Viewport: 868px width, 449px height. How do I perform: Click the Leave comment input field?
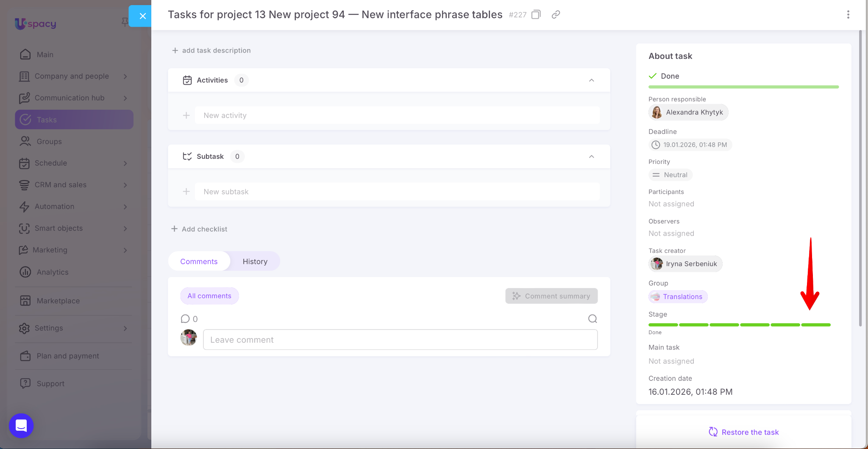[x=400, y=340]
